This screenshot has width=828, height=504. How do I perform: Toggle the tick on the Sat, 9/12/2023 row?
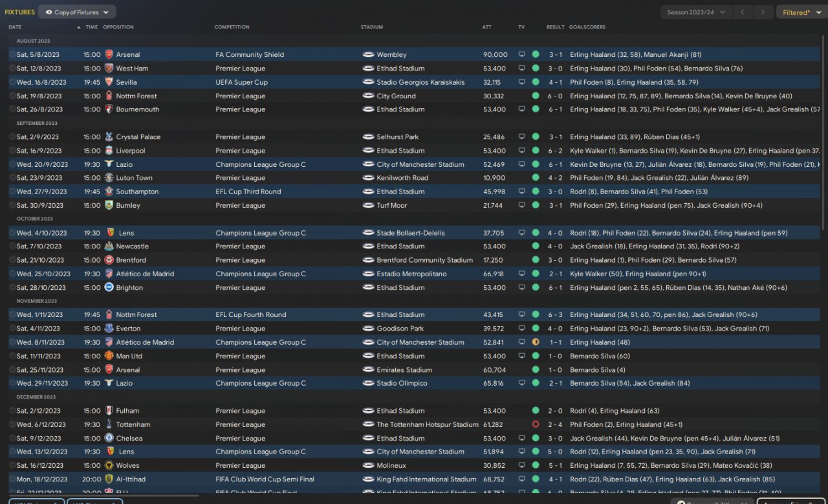click(x=12, y=438)
